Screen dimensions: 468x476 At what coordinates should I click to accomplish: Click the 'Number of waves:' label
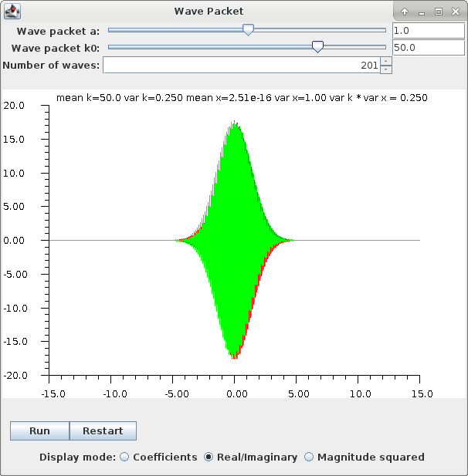point(51,66)
